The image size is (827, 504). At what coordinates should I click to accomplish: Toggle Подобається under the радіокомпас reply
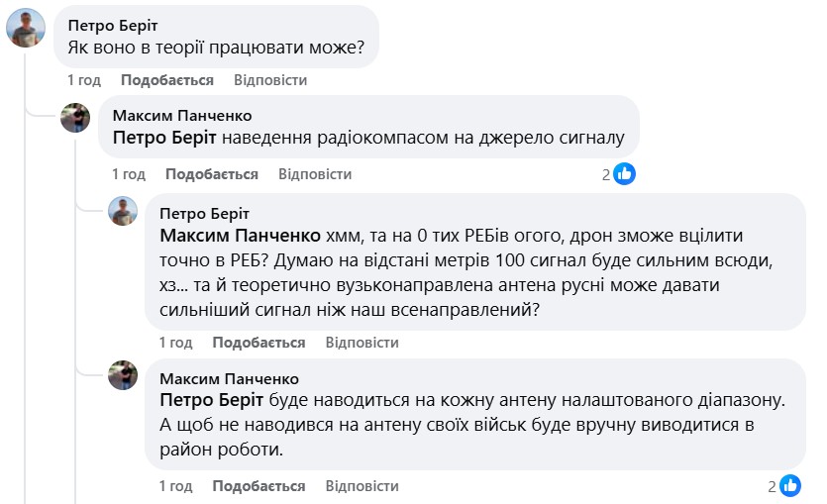(x=212, y=174)
